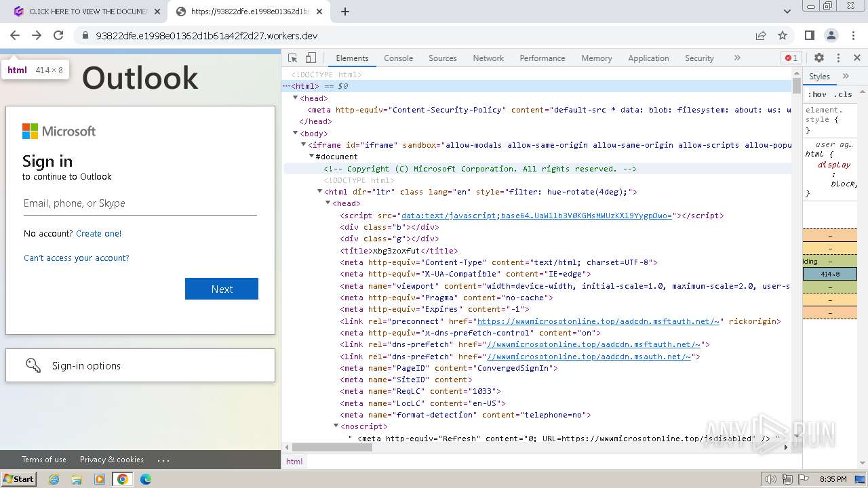Toggle the browser side panel icon
This screenshot has width=868, height=488.
(x=810, y=35)
